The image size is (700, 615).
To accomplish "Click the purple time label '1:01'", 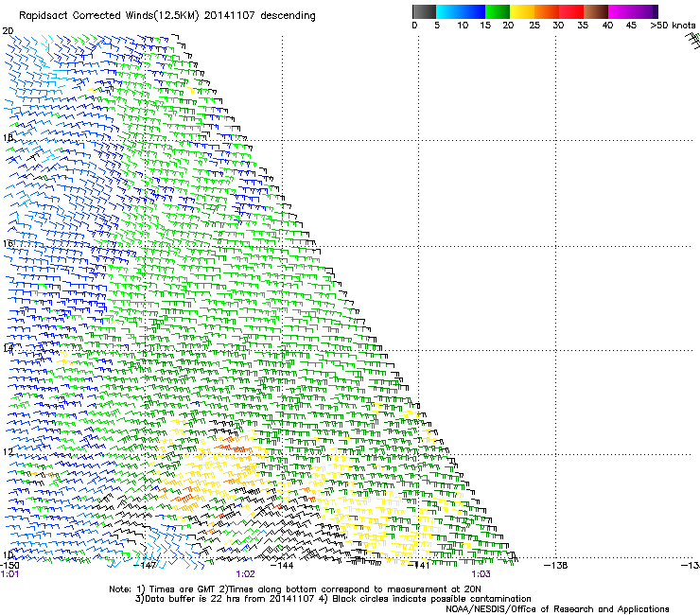I will tap(9, 574).
